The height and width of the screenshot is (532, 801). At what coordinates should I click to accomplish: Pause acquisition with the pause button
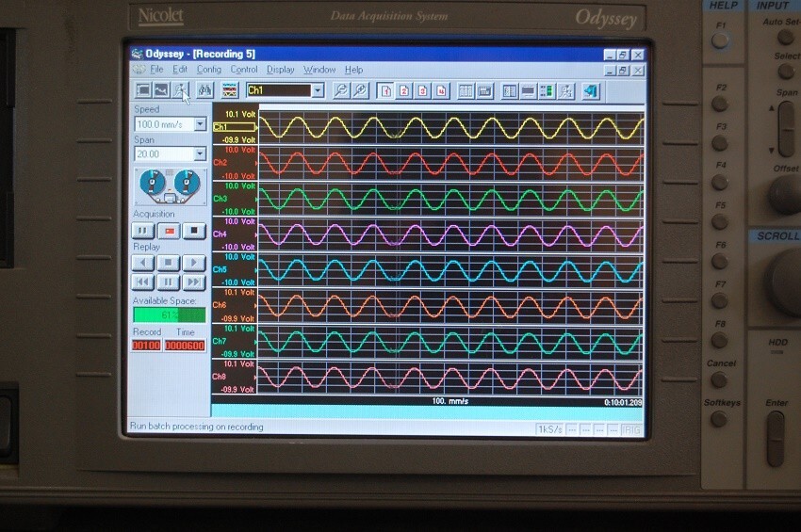(142, 231)
